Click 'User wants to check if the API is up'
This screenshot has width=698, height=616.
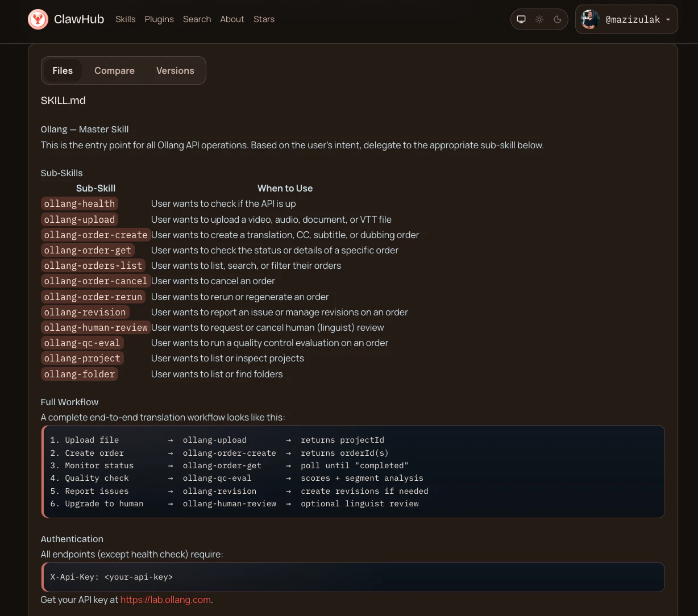click(x=223, y=203)
